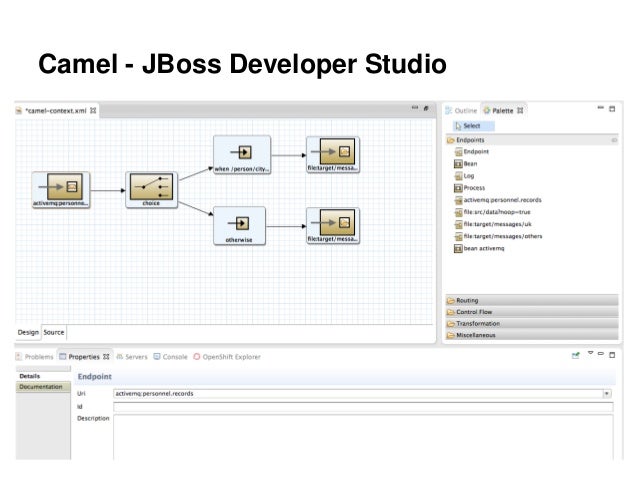Screen dimensions: 638x479
Task: Choose Endpoint item in Palette
Action: (472, 151)
